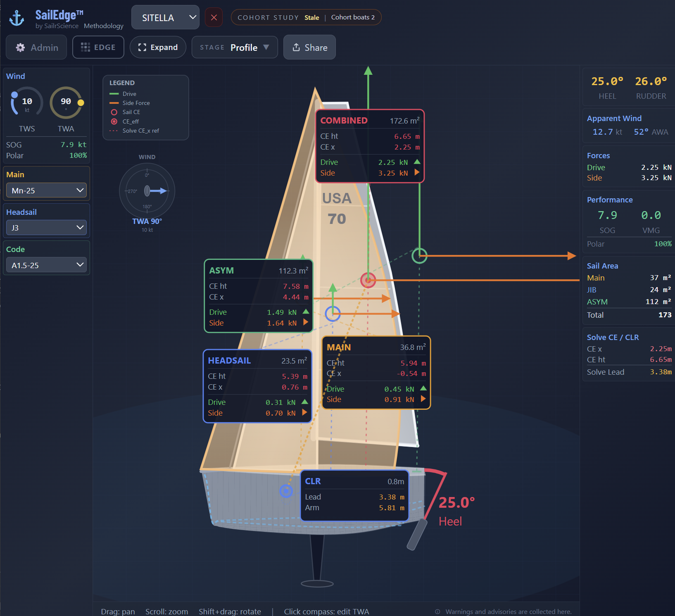
Task: Click the blue headsail CE circle marker
Action: (x=333, y=314)
